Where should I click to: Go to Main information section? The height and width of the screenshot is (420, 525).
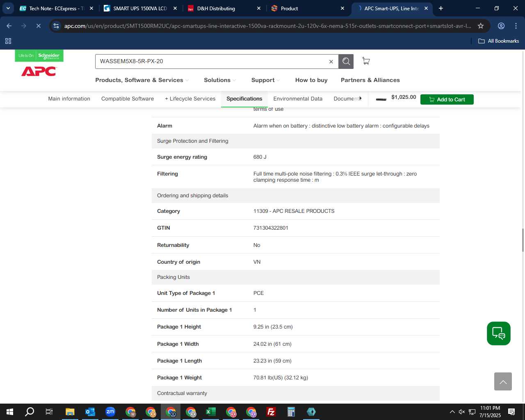pyautogui.click(x=69, y=99)
